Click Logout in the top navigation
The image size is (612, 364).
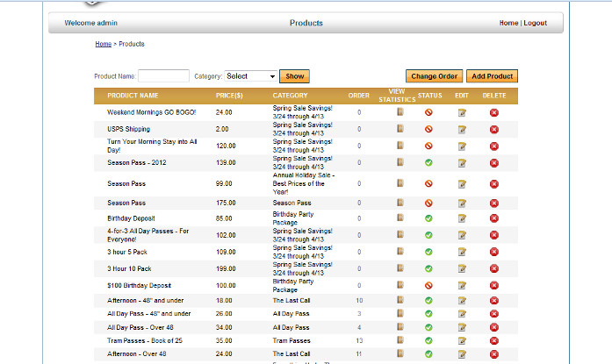[x=535, y=23]
